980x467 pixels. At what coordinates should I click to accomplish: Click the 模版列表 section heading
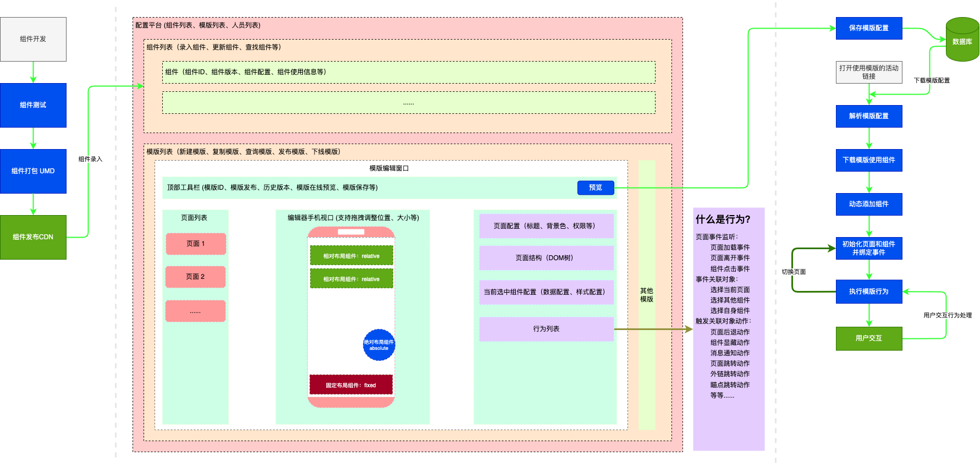(244, 152)
